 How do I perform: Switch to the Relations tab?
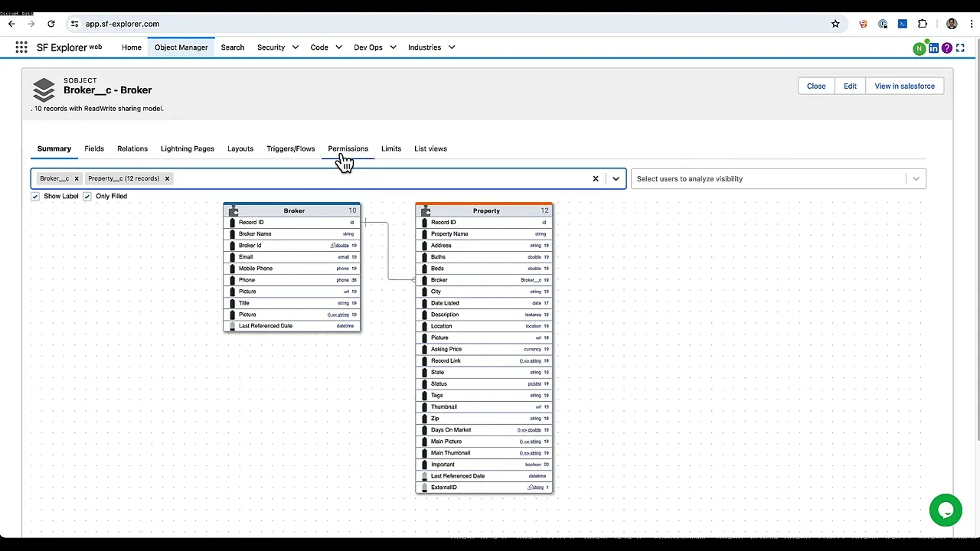click(x=132, y=148)
